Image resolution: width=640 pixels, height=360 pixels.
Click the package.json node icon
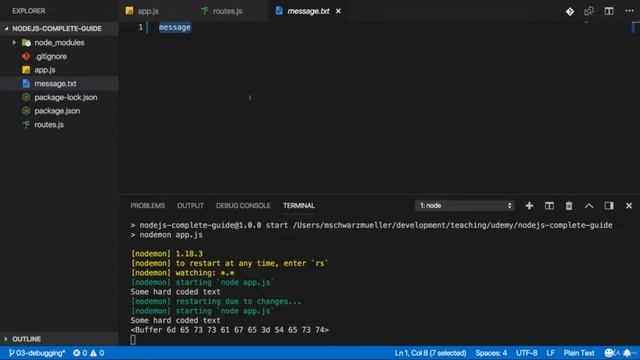click(x=26, y=111)
